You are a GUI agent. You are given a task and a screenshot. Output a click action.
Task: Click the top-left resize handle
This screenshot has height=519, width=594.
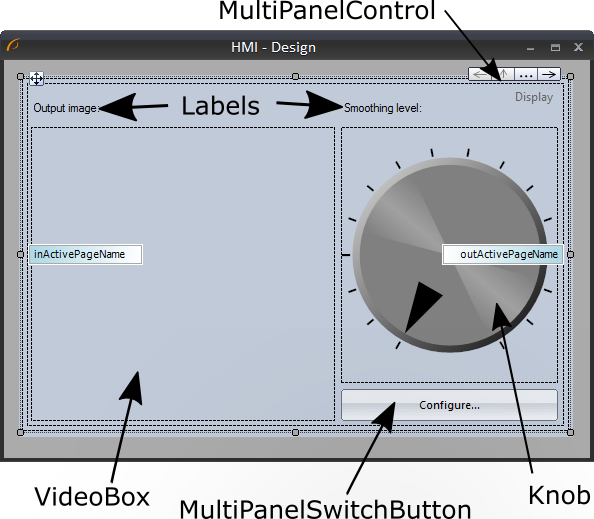tap(20, 77)
